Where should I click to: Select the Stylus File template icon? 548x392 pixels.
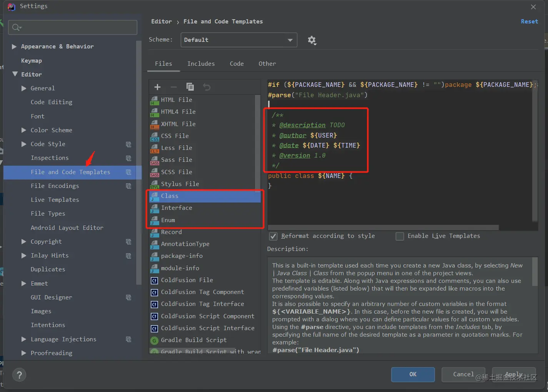(155, 184)
